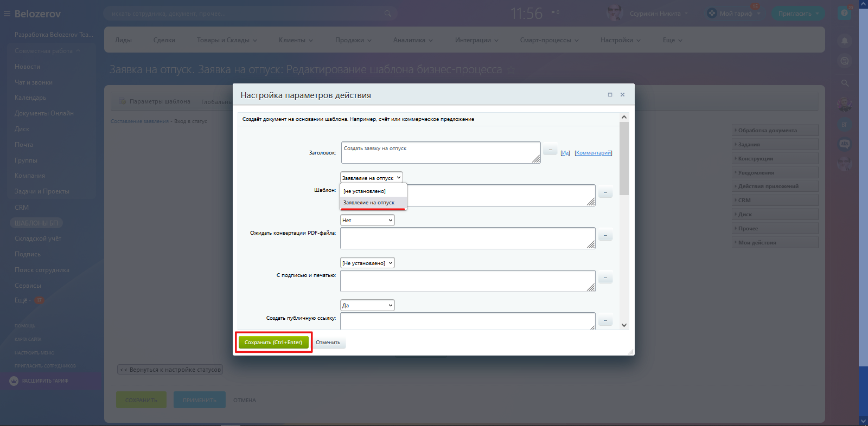Viewport: 868px width, 426px height.
Task: Expand the Диск actions section in the right panel
Action: pos(775,214)
